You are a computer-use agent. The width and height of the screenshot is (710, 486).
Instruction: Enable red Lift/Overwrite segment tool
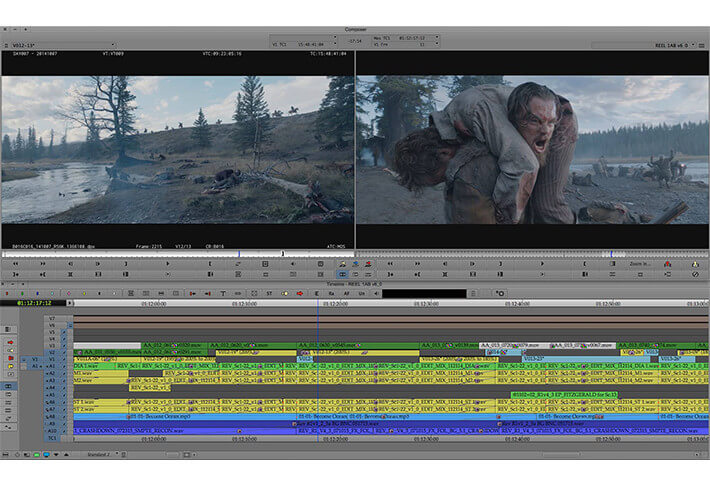(10, 342)
